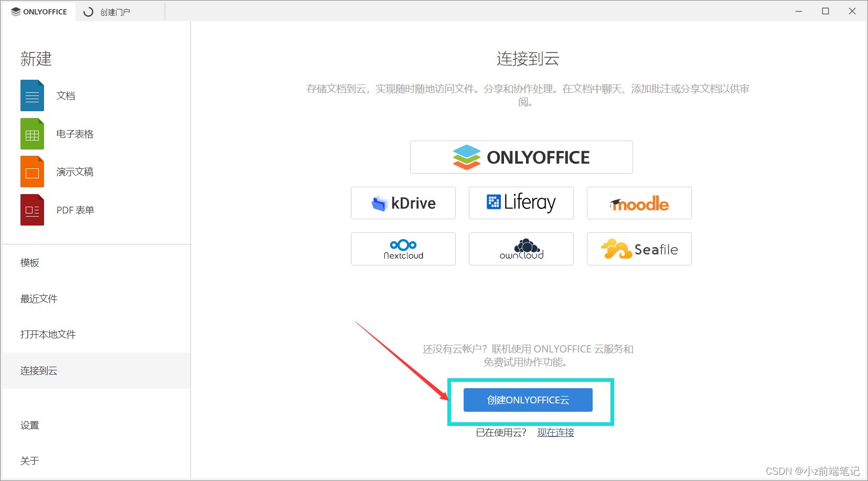The width and height of the screenshot is (868, 481).
Task: Select 连接到云 in sidebar
Action: 97,370
